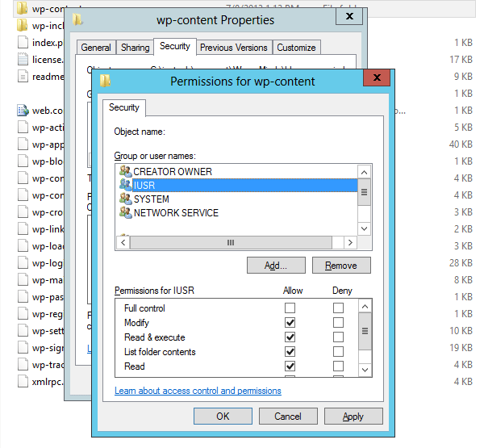The image size is (484, 448).
Task: Select the wp-loa file icon
Action: (x=23, y=246)
